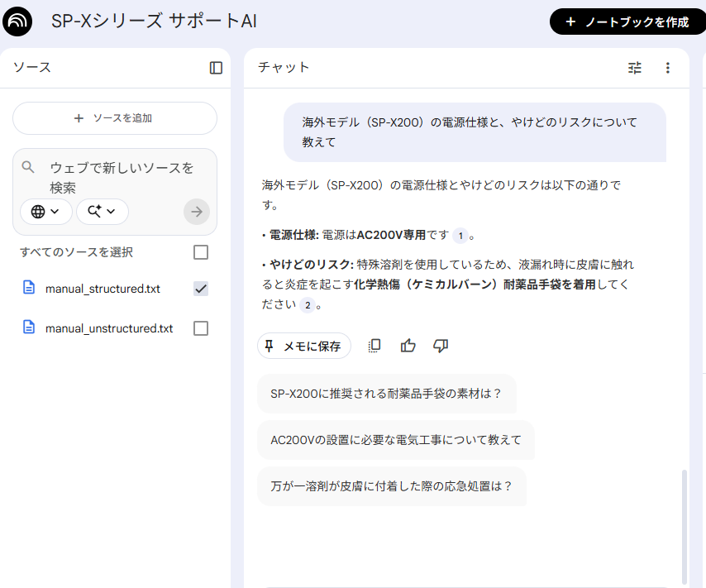Click the web source search input field
The width and height of the screenshot is (706, 588).
point(121,177)
